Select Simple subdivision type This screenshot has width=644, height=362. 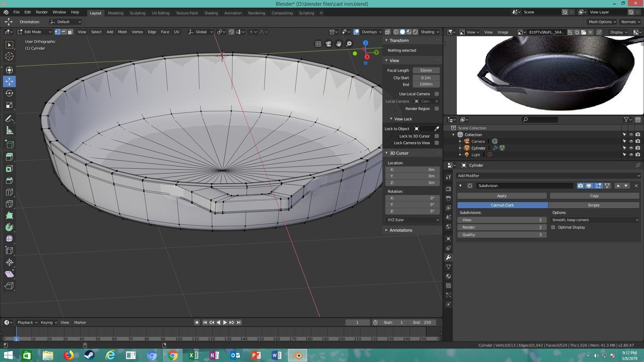pos(594,205)
